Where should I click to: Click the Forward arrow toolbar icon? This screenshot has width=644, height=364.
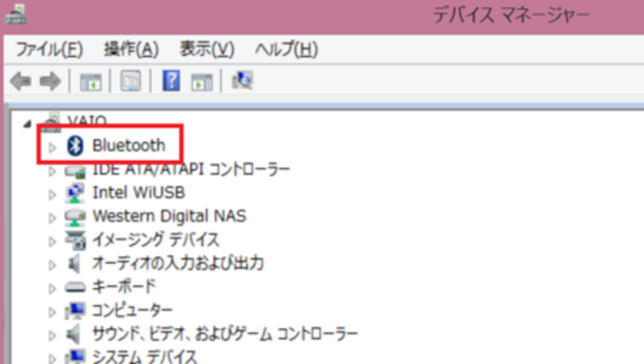point(50,81)
